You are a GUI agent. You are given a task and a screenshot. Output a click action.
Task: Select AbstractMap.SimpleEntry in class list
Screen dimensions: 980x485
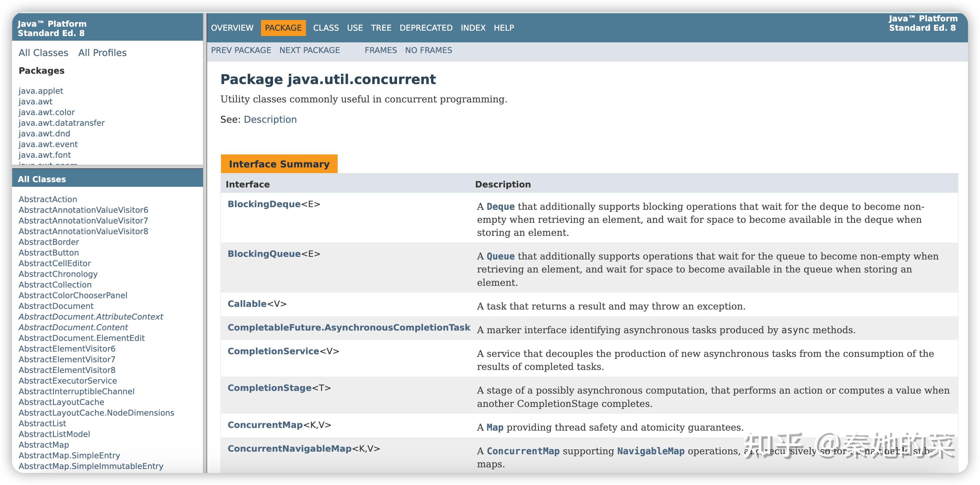[x=69, y=455]
